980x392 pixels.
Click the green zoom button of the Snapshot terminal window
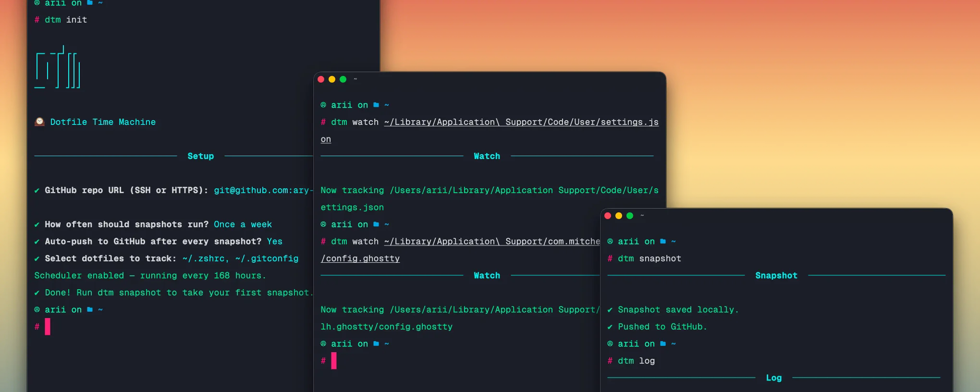630,216
